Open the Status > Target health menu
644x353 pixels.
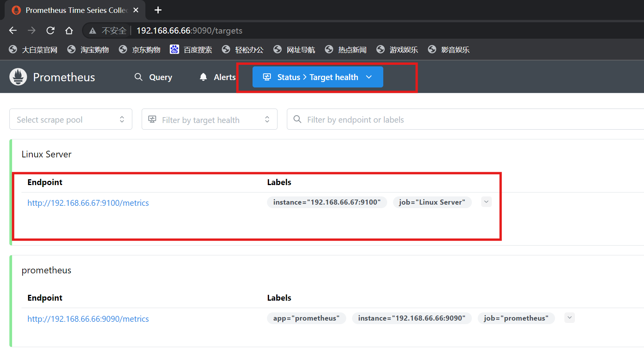click(318, 77)
